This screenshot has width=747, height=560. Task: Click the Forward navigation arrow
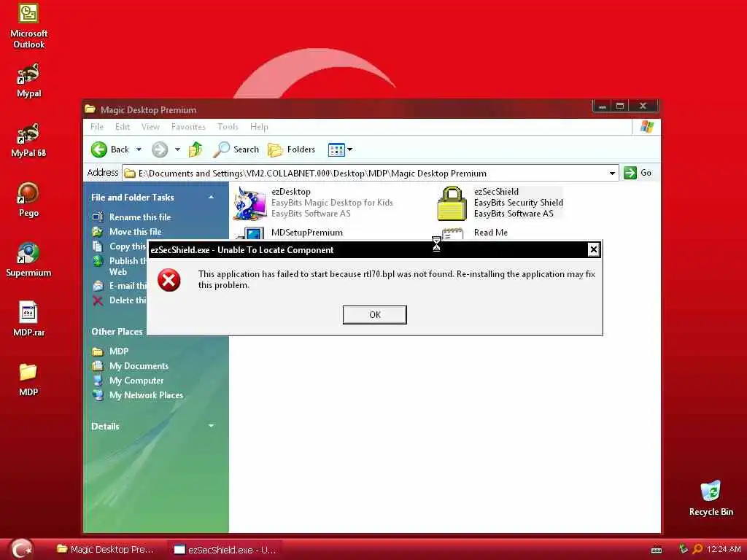point(160,149)
